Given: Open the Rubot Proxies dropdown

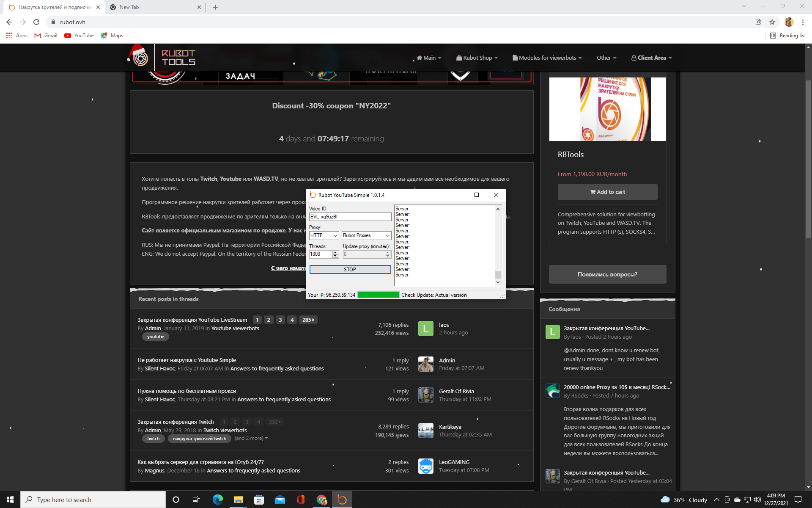Looking at the screenshot, I should (x=366, y=235).
